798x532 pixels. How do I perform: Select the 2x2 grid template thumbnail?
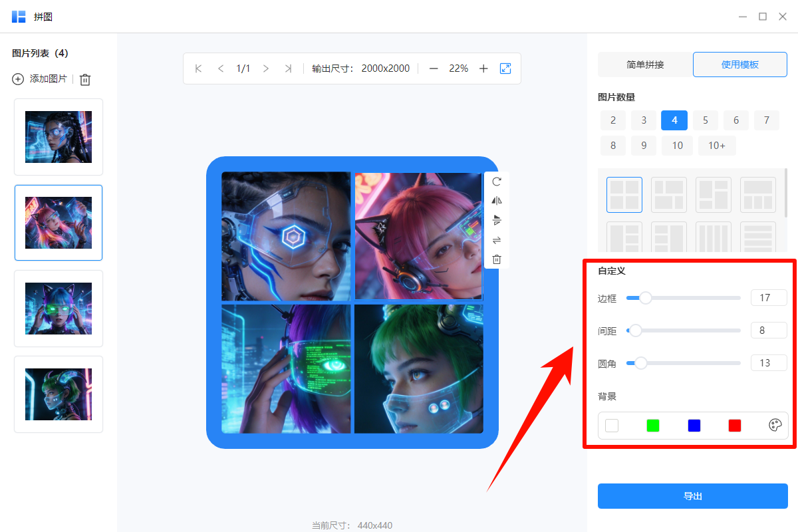tap(624, 194)
